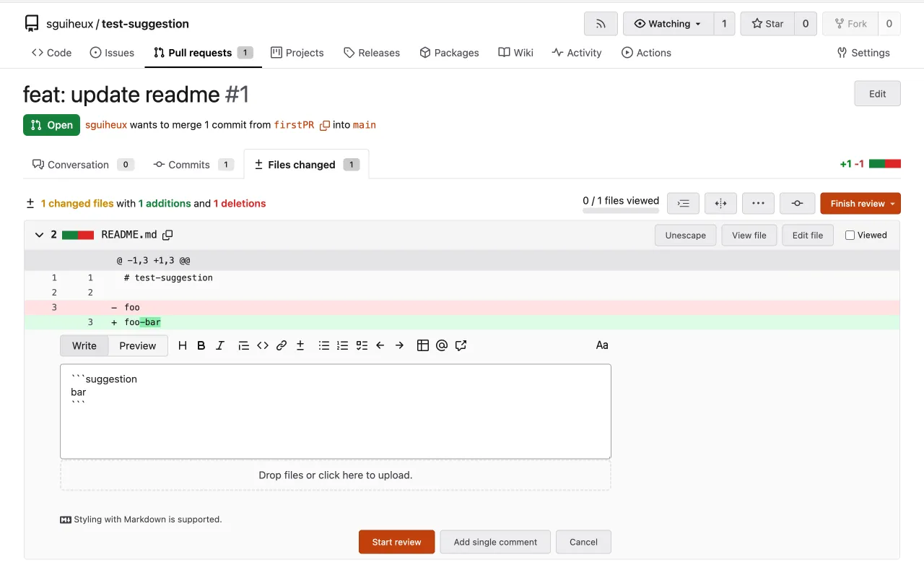The height and width of the screenshot is (578, 924).
Task: Star the test-suggestion repository
Action: click(767, 24)
